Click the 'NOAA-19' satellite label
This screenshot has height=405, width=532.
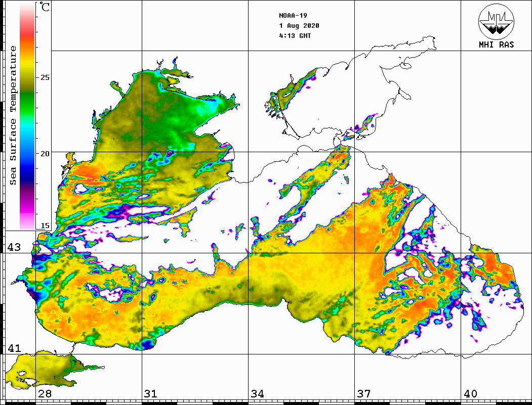(293, 16)
